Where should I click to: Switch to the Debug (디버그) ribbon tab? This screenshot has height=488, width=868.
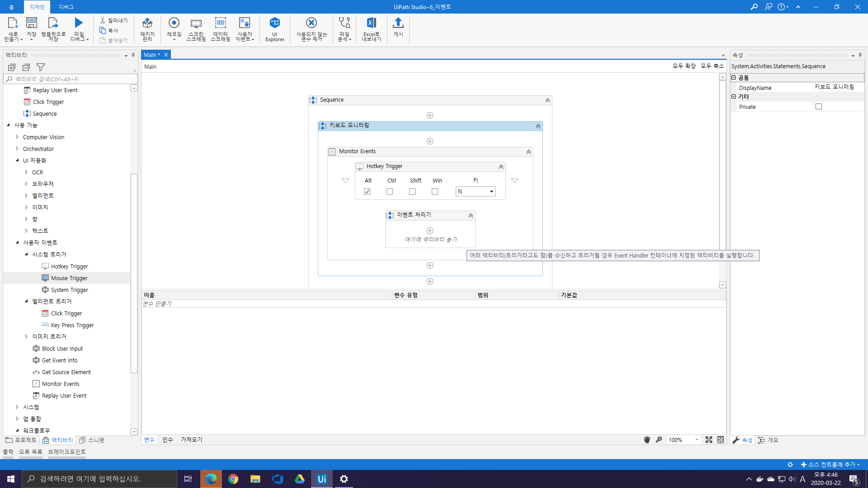pos(66,7)
